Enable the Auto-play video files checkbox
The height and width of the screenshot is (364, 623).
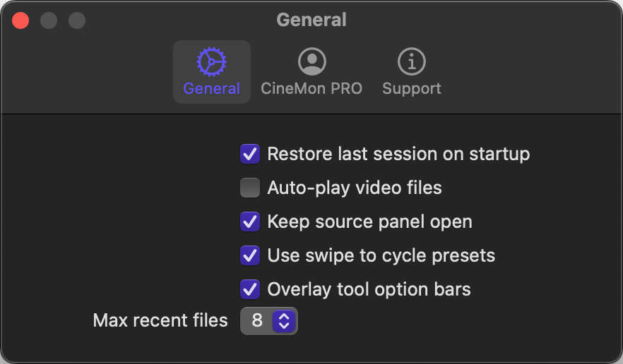tap(250, 188)
